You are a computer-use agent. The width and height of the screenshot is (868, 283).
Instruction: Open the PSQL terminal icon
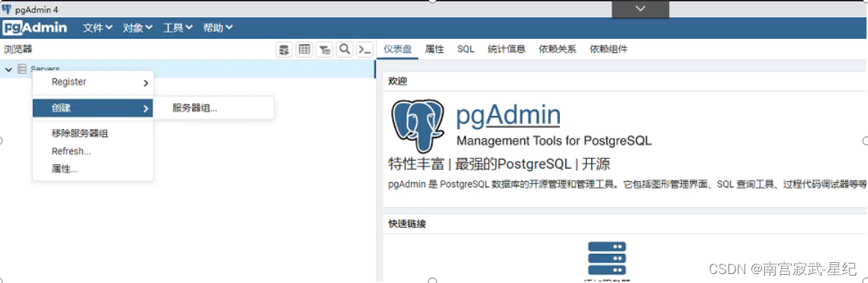click(x=364, y=50)
